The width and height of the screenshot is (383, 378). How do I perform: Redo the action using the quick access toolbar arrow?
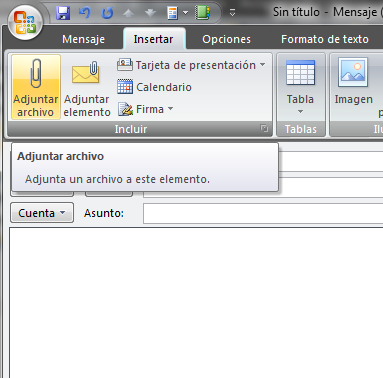(x=107, y=13)
